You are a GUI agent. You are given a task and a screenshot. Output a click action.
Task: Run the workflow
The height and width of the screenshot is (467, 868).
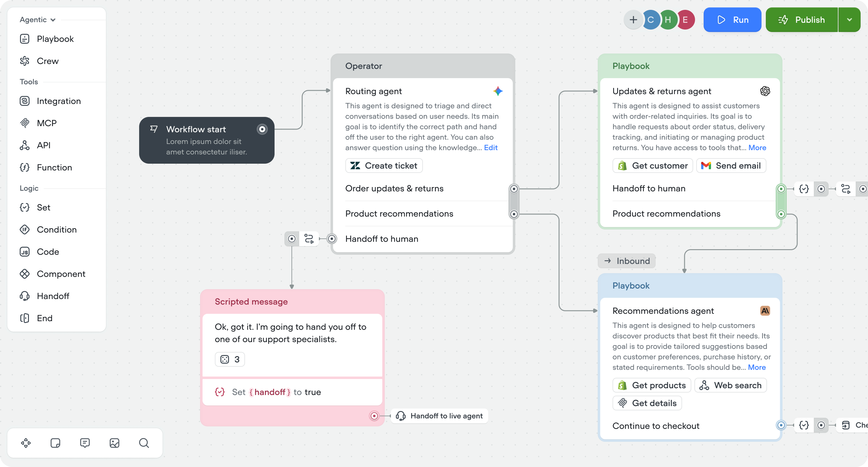[732, 19]
